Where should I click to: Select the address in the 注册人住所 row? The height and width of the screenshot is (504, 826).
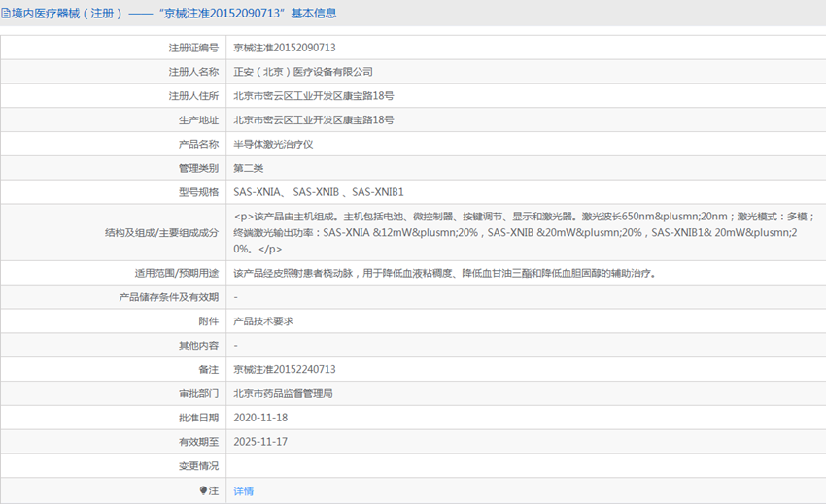314,96
